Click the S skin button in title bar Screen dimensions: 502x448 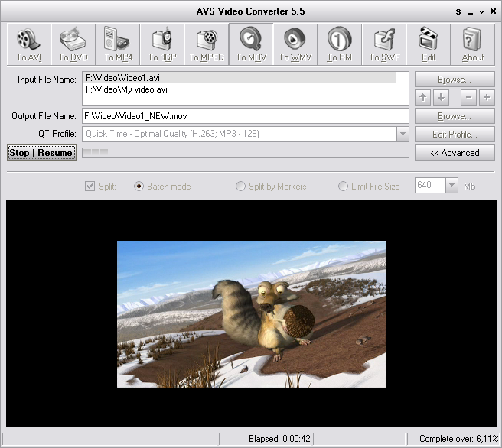point(458,11)
